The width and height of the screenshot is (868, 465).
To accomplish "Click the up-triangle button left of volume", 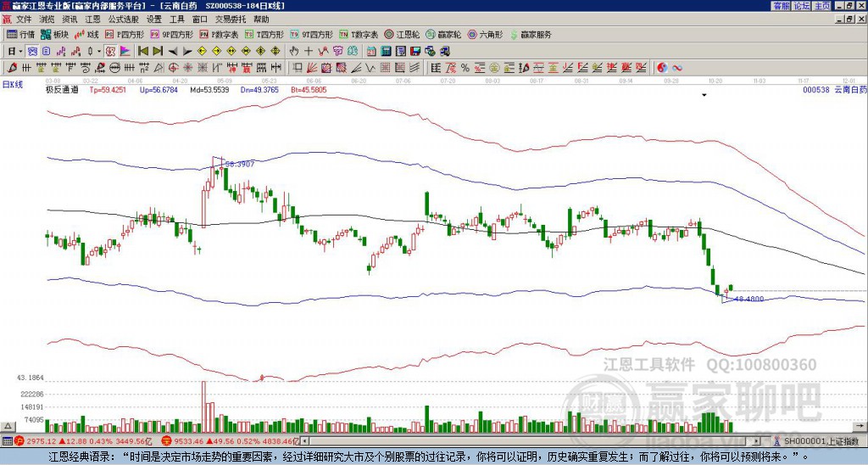I will [x=8, y=426].
